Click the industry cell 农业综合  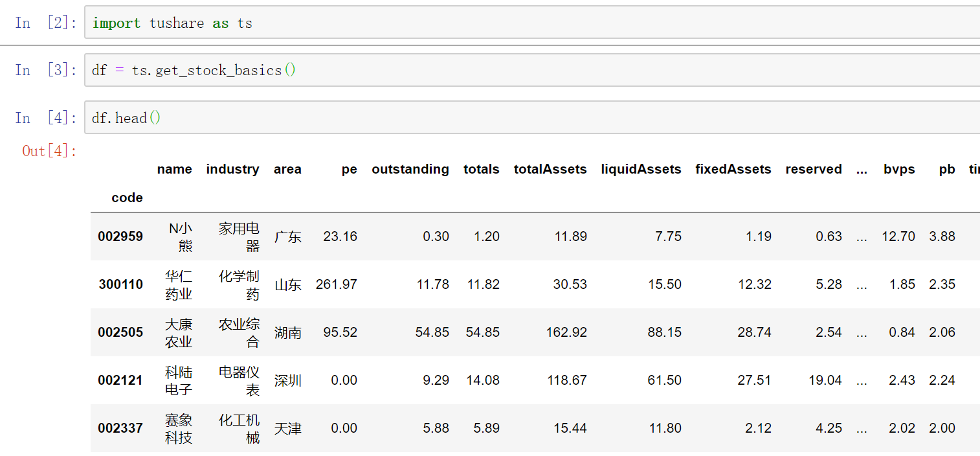click(x=239, y=332)
